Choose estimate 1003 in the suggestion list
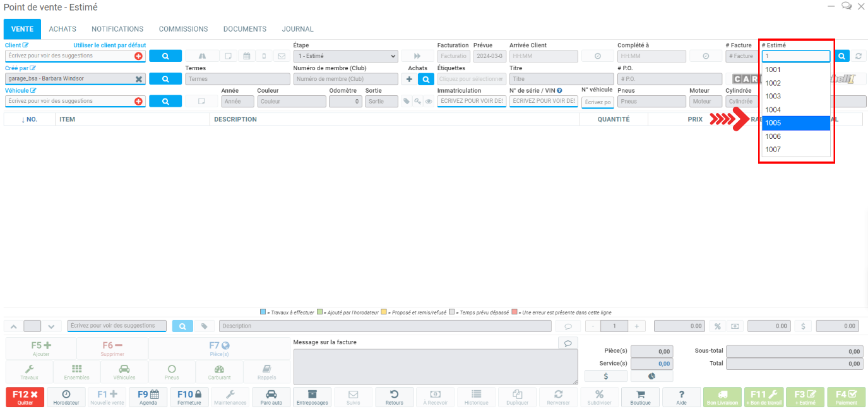The height and width of the screenshot is (411, 868). 795,97
